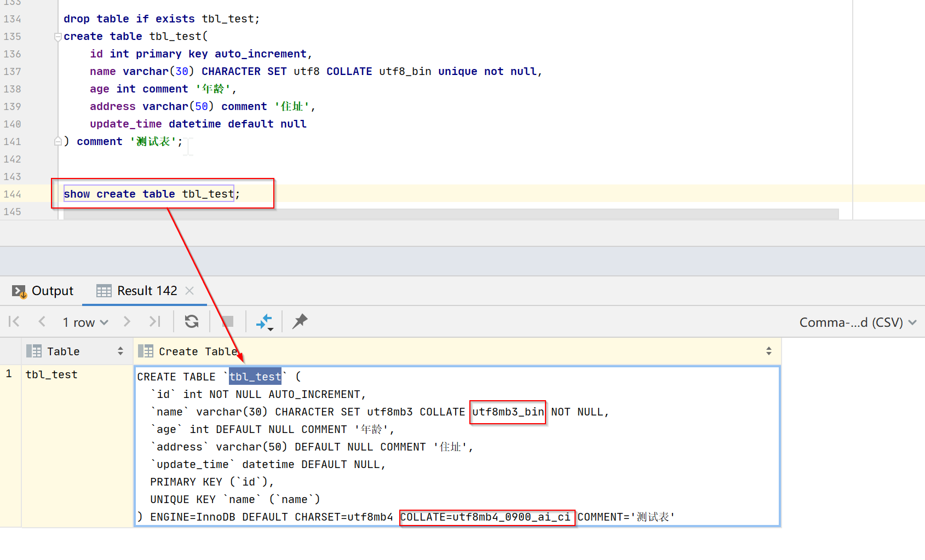This screenshot has width=925, height=560.
Task: Place cursor in 'show create table tbl_test' statement
Action: (x=148, y=194)
